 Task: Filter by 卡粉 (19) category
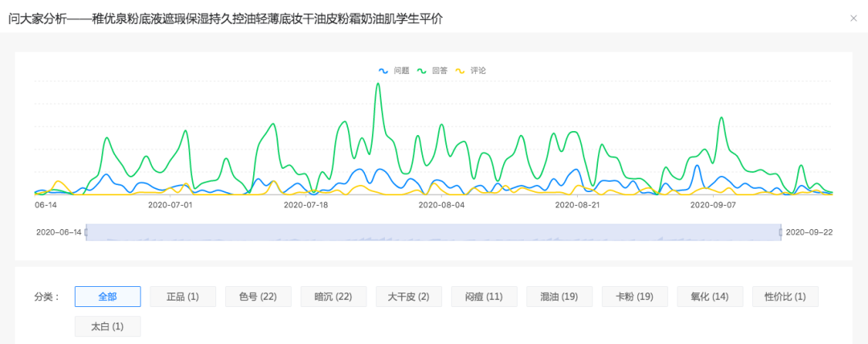[x=634, y=297]
